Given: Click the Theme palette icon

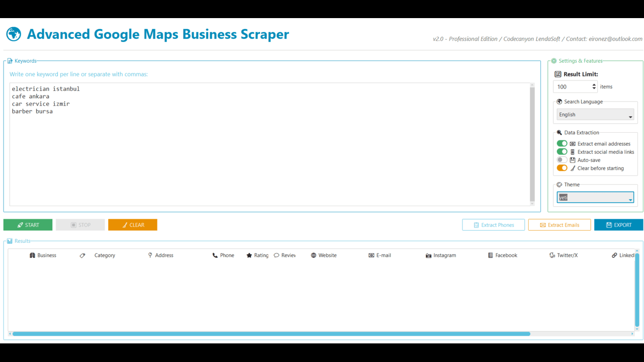Looking at the screenshot, I should click(559, 185).
